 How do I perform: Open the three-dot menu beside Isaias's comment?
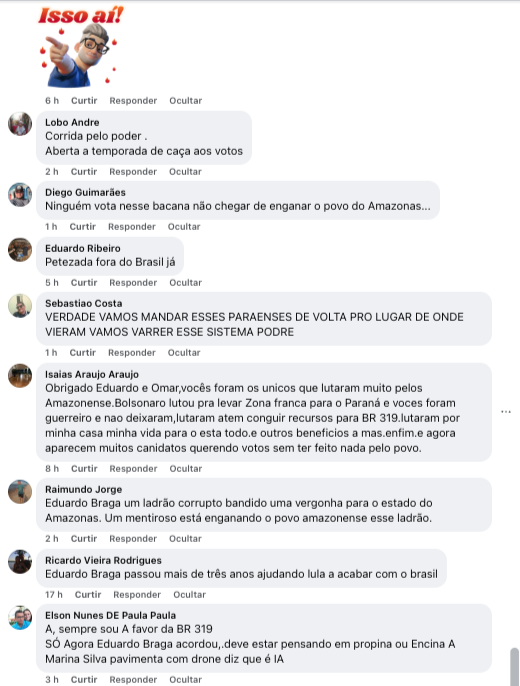tap(506, 412)
